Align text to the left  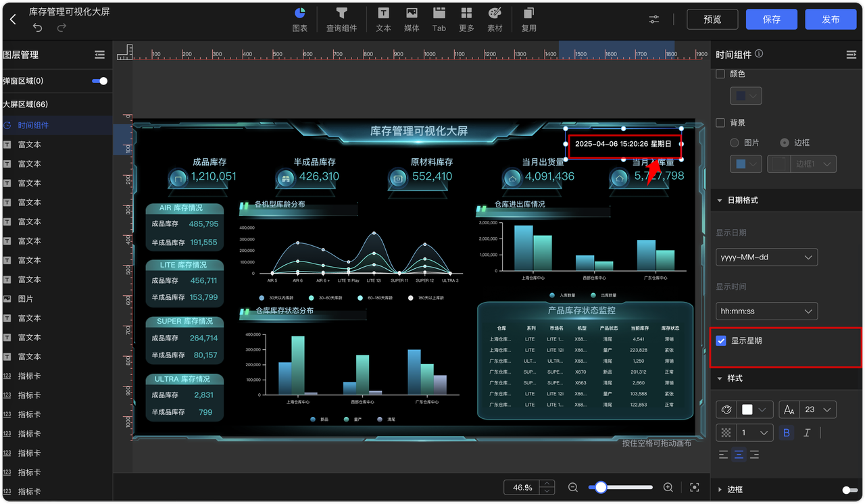point(724,455)
